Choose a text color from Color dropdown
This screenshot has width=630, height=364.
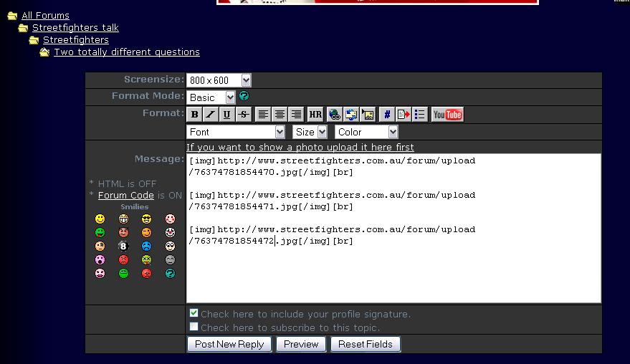(x=366, y=132)
